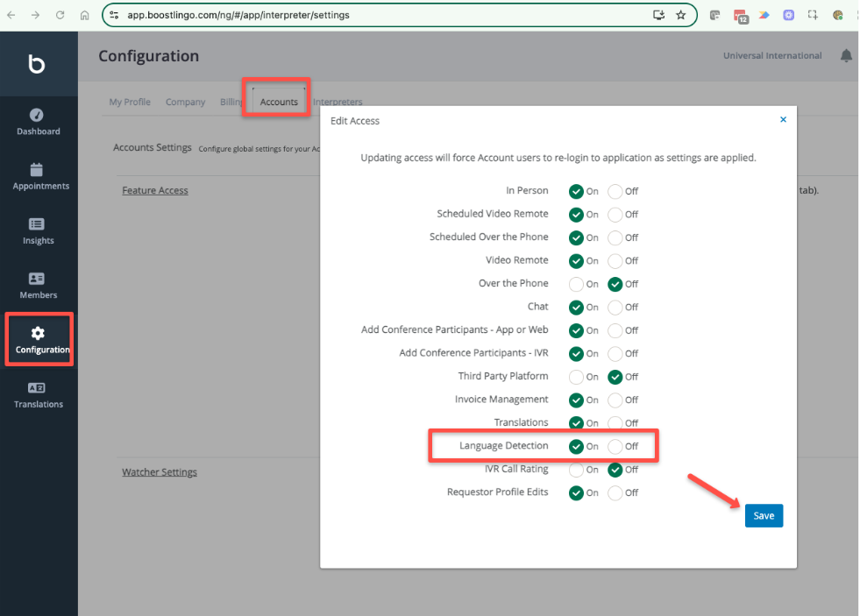Open the Feature Access link
Image resolution: width=860 pixels, height=616 pixels.
tap(154, 189)
